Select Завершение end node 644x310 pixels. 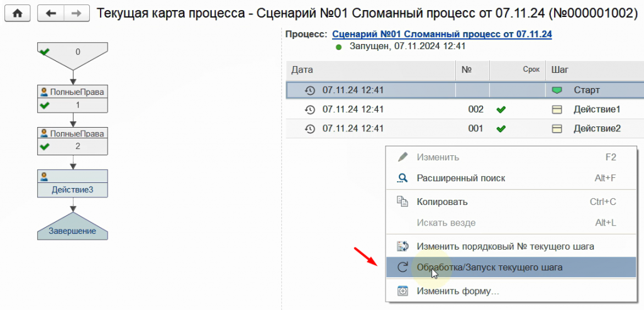[73, 226]
